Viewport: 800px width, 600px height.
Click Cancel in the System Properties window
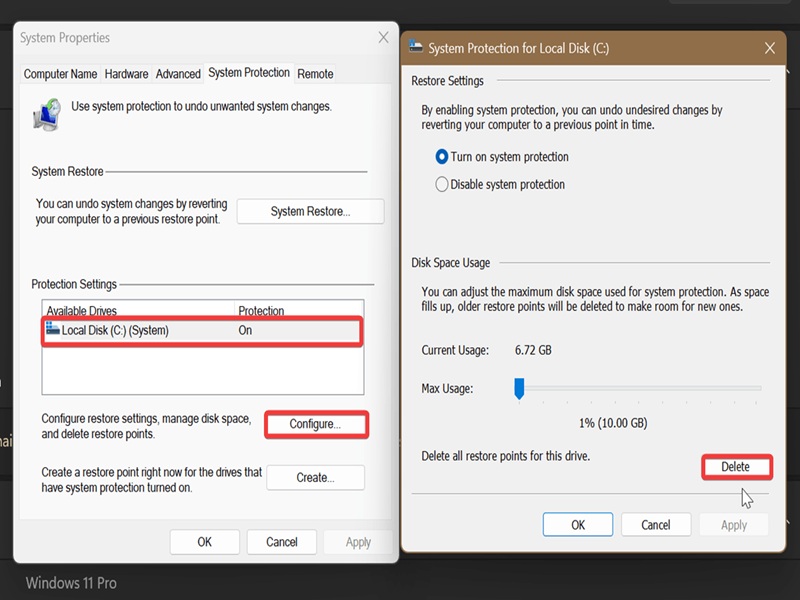[282, 542]
